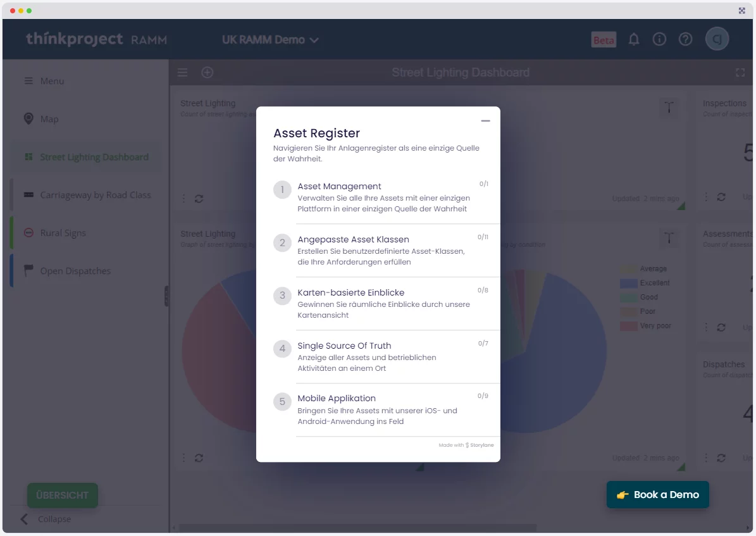Open the Map item in sidebar
This screenshot has width=756, height=536.
point(49,119)
